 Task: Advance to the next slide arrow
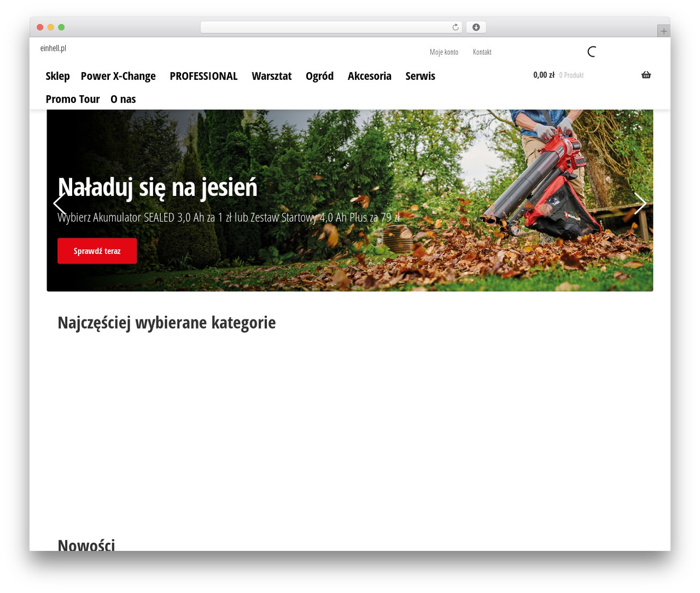tap(640, 204)
